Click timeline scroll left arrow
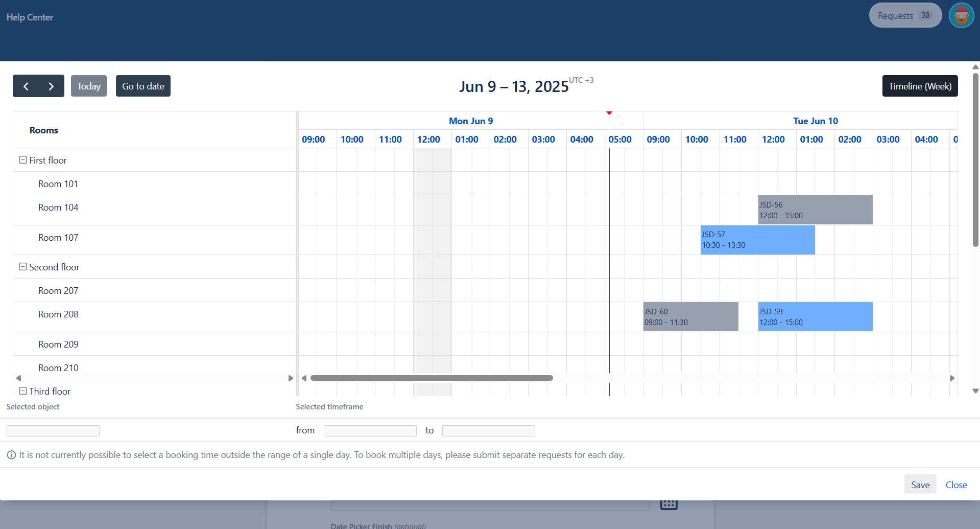This screenshot has width=980, height=529. click(304, 378)
